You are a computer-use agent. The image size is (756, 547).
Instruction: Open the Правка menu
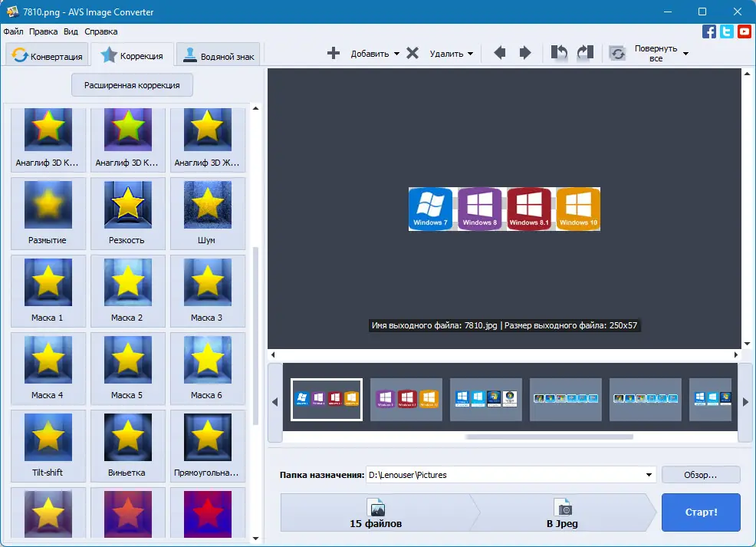point(44,31)
